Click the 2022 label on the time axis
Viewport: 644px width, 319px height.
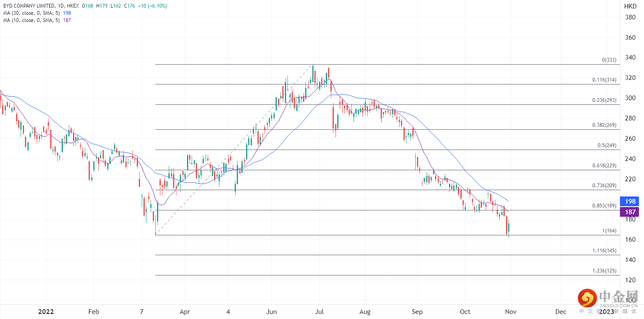coord(46,312)
